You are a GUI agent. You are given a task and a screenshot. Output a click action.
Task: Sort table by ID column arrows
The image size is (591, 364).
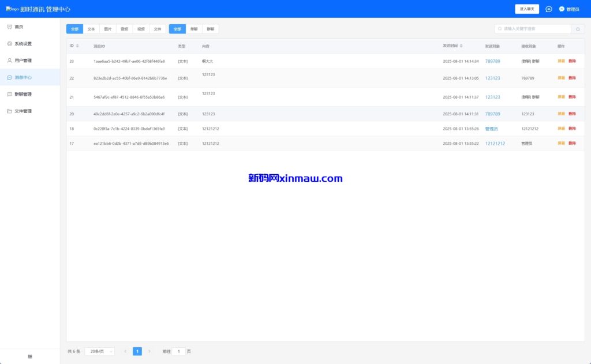click(77, 46)
